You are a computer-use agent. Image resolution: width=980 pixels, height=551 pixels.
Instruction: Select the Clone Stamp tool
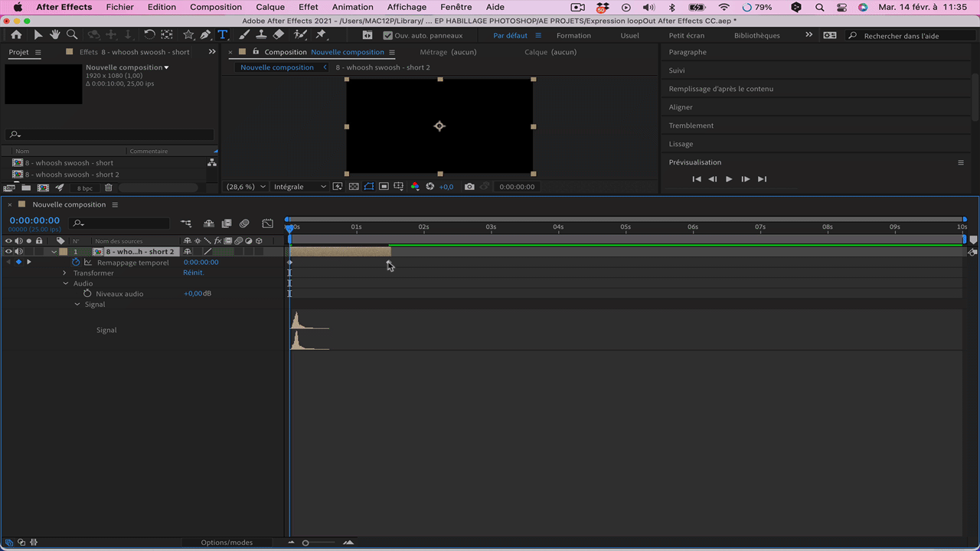[x=261, y=35]
